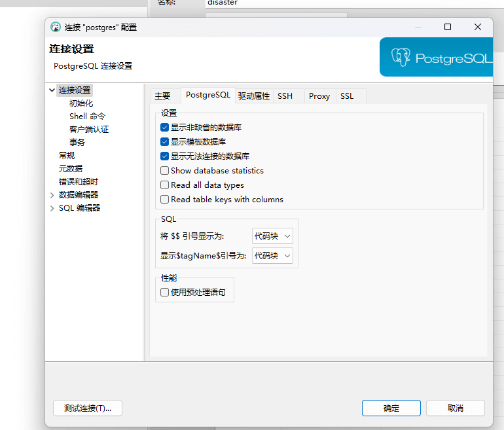Uncheck 显示非缺省的数据库 checkbox
Screen dimensions: 504x430
[165, 128]
